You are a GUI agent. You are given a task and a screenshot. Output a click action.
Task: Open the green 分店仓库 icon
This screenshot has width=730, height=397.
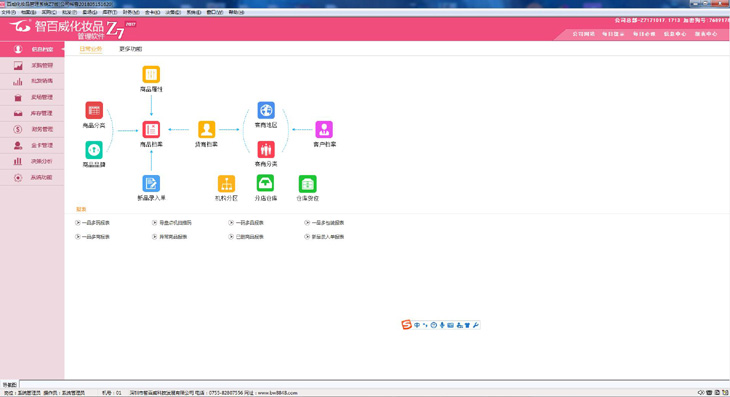point(265,183)
